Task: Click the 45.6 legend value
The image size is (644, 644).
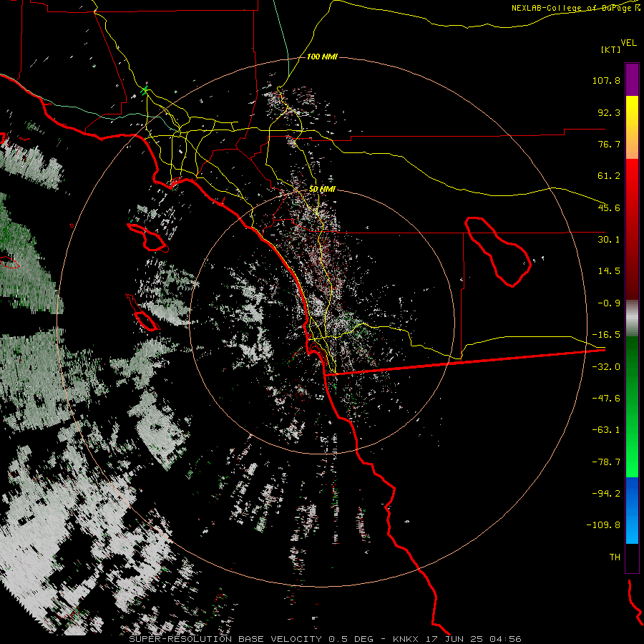Action: (609, 208)
